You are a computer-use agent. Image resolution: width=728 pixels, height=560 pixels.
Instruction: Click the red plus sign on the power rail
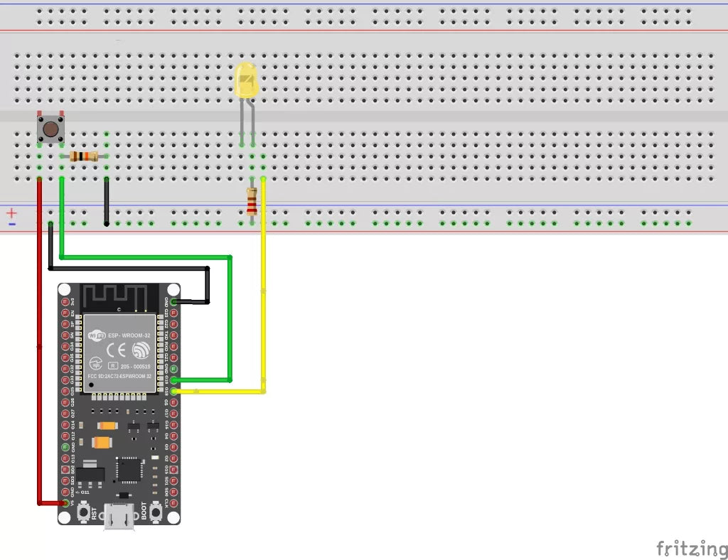[x=11, y=213]
